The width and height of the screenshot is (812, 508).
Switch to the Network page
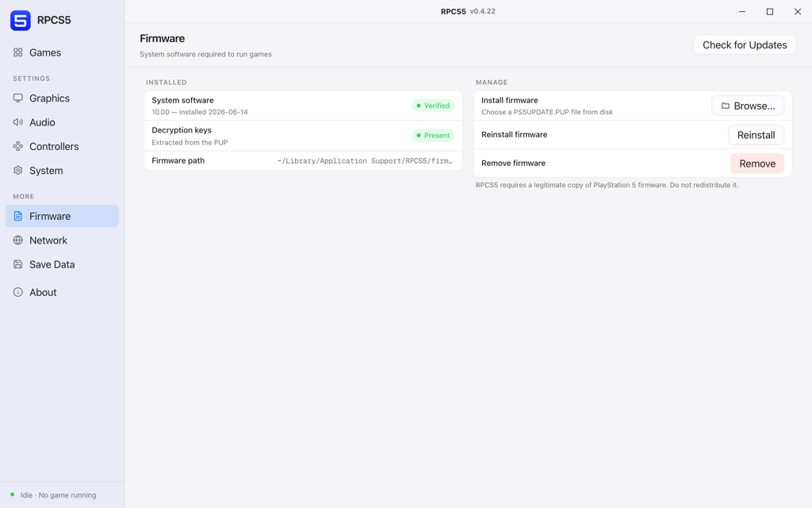coord(62,240)
